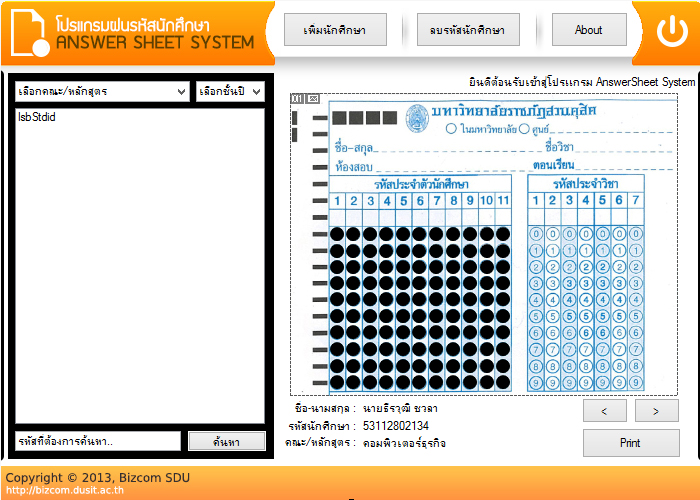
Task: Click the small image icon above the sheet
Action: pos(313,99)
